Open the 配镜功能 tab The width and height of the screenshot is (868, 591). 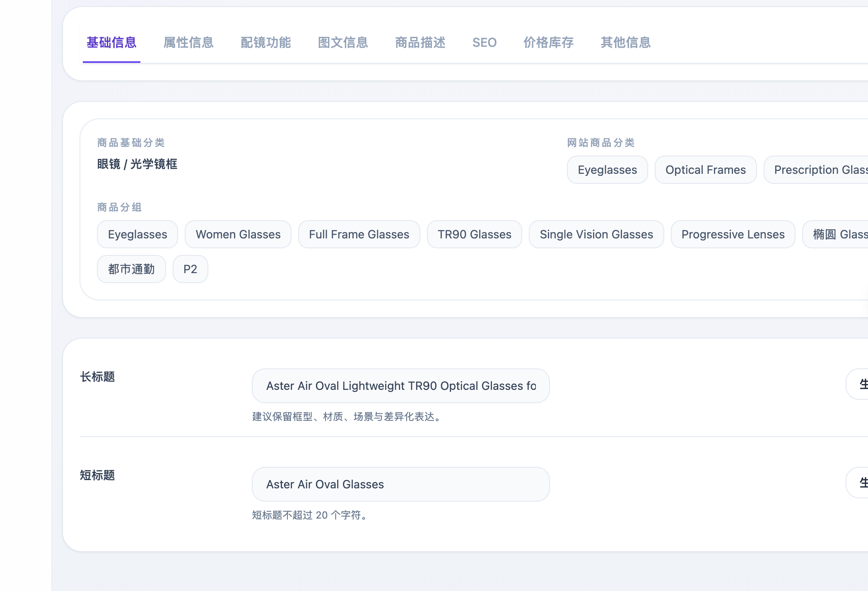tap(266, 43)
